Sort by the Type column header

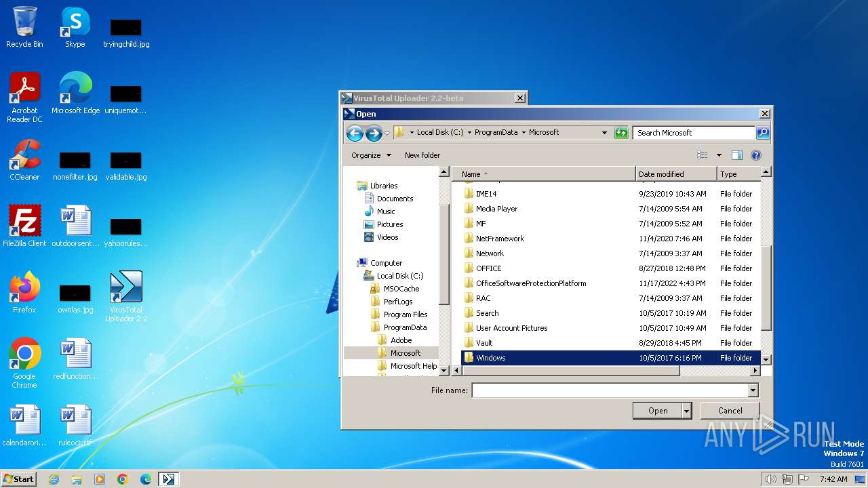pyautogui.click(x=738, y=174)
